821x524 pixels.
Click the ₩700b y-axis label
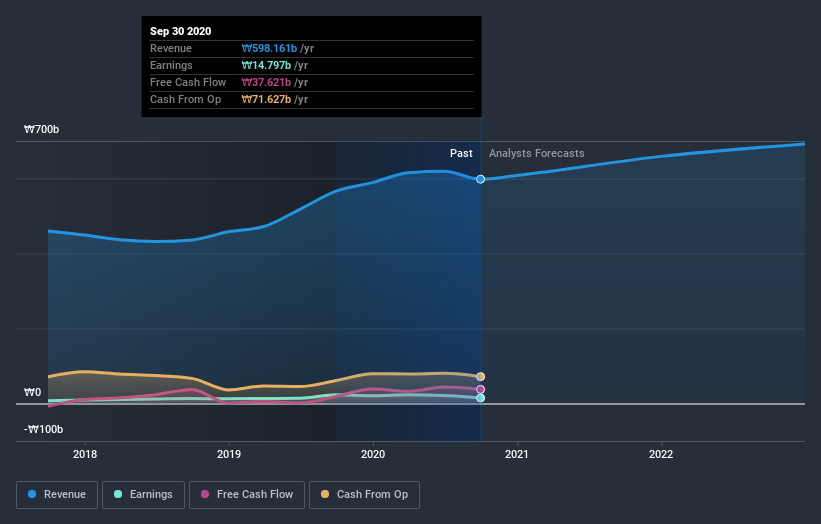coord(41,129)
